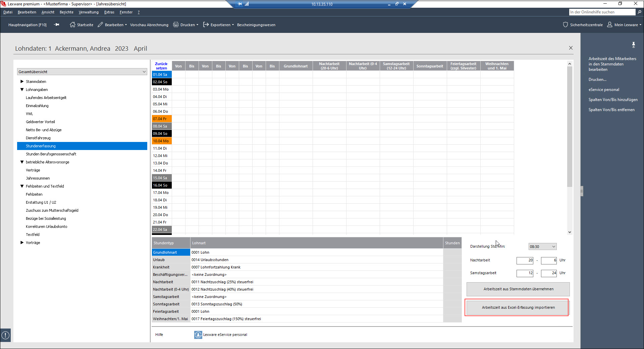Click Arbeitszeit aus Excel-Erfassung importieren
644x349 pixels.
coord(518,307)
